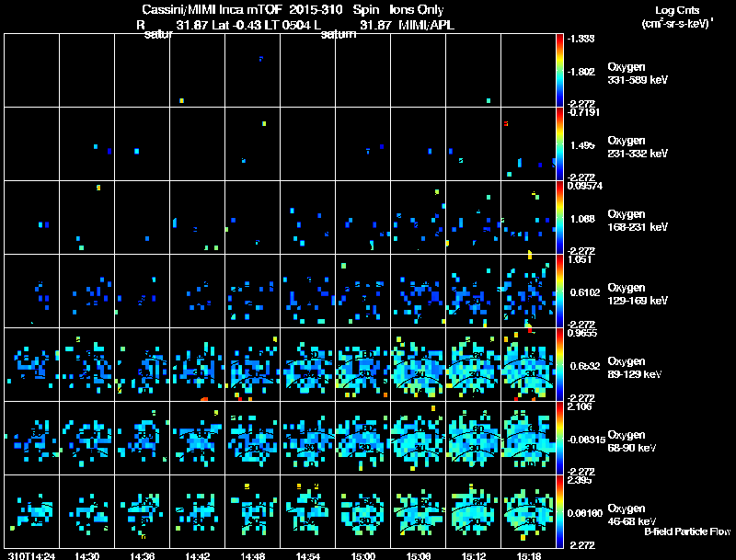Click the '14:54' time axis label
Image resolution: width=736 pixels, height=560 pixels.
pyautogui.click(x=308, y=555)
